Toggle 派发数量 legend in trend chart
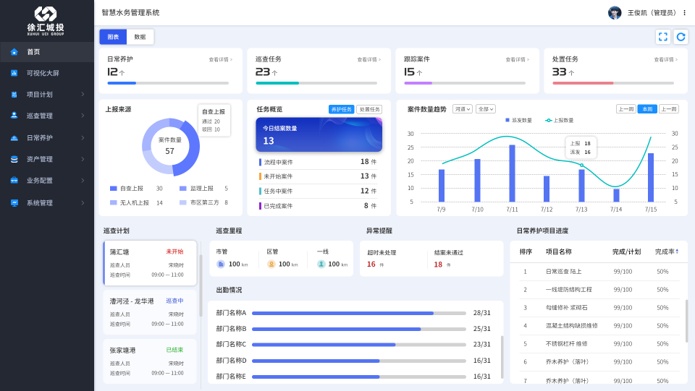Image resolution: width=695 pixels, height=391 pixels. (x=518, y=120)
